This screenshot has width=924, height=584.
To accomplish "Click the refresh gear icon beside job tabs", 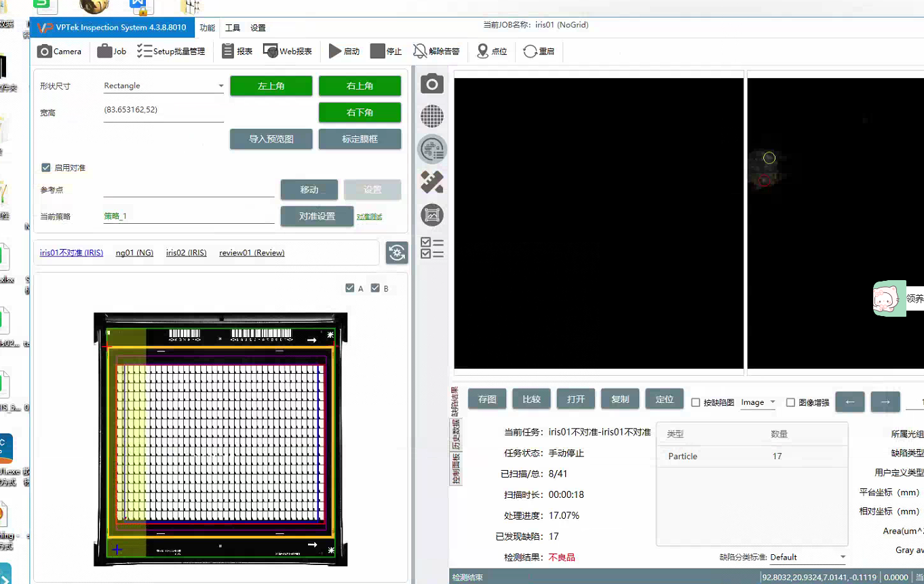I will tap(397, 253).
